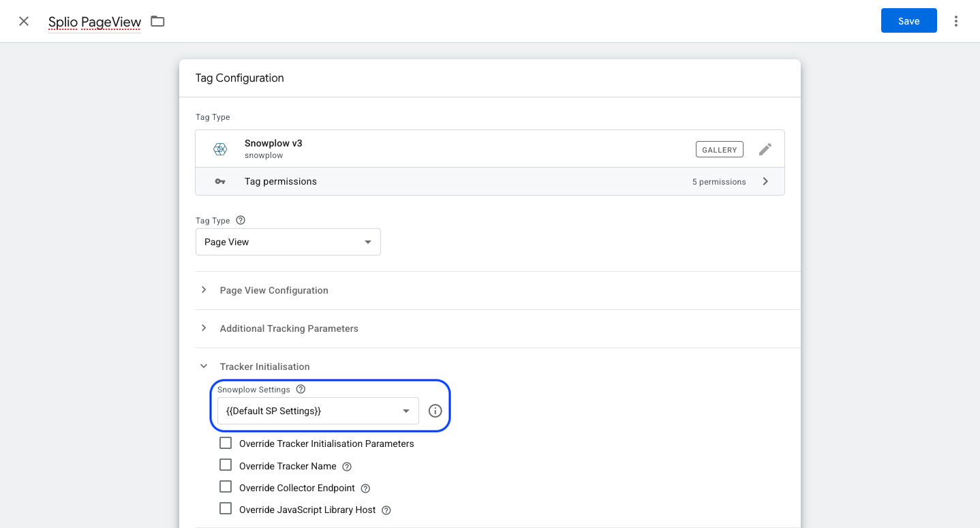
Task: Tick the Override Tracker Name checkbox
Action: point(226,465)
